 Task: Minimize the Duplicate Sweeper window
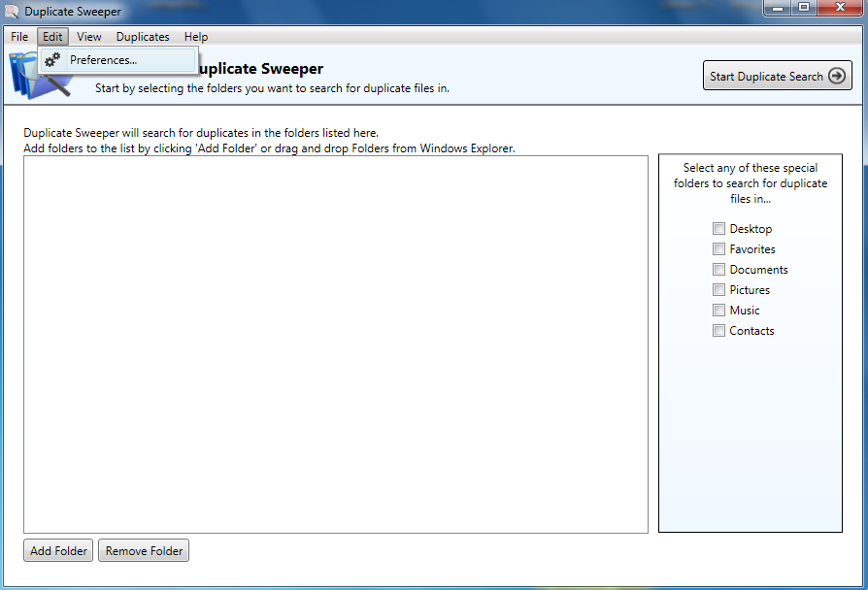click(x=777, y=8)
